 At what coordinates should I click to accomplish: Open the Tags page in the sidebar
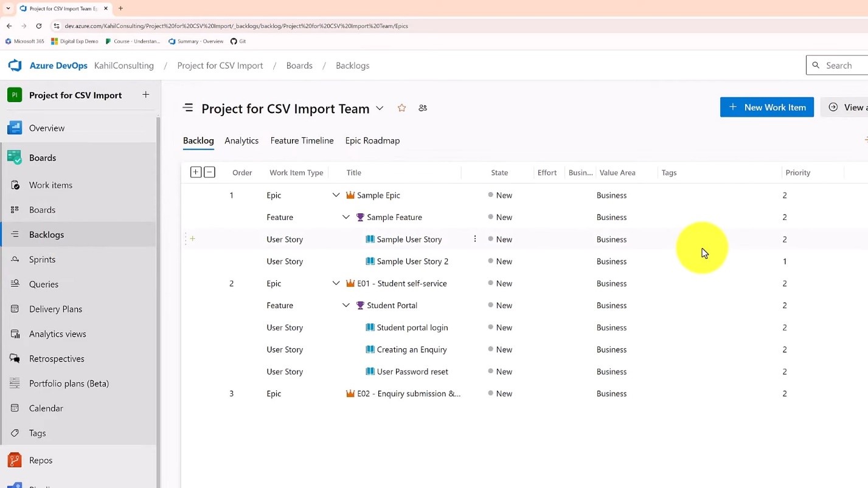[38, 433]
